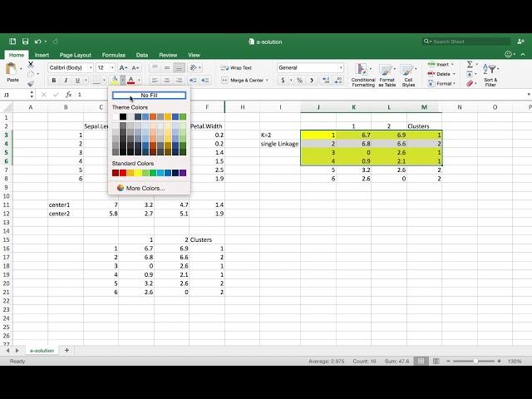Pick yellow from the Standard Colors row
Screen dimensions: 532x399
(138, 173)
